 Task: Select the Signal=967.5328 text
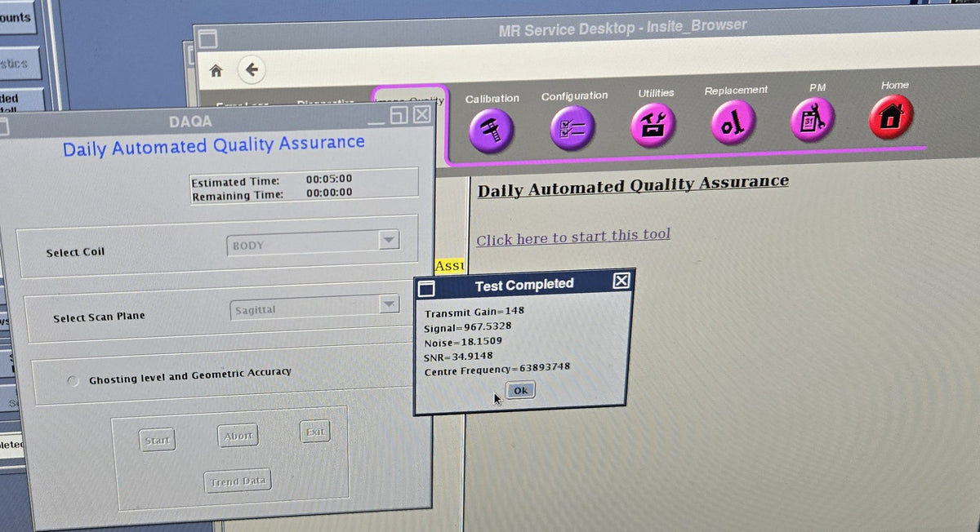tap(468, 326)
